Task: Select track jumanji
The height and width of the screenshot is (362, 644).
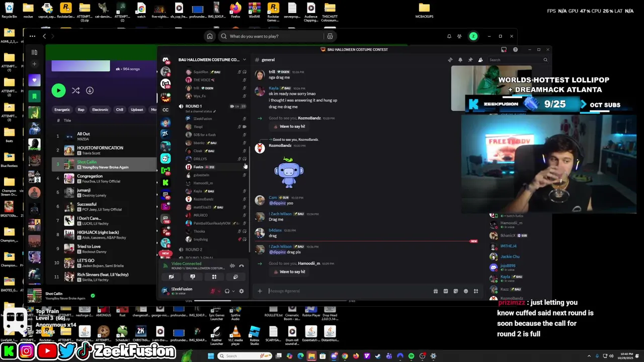Action: 105,193
